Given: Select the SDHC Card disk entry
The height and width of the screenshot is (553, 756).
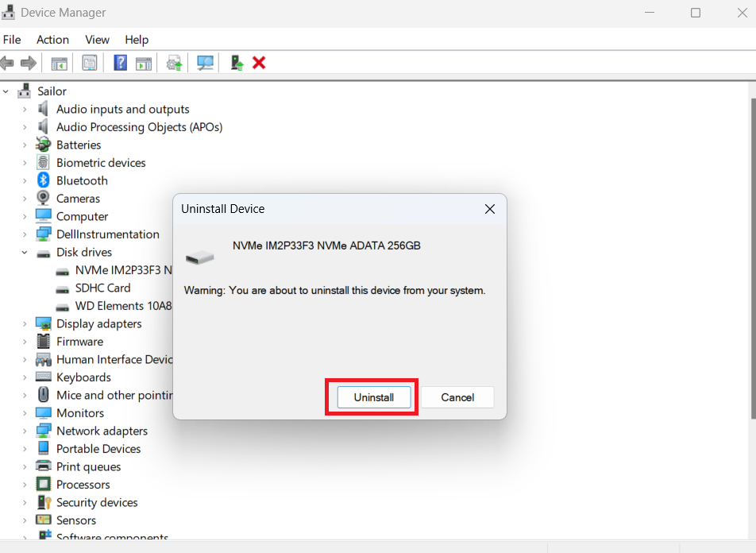Looking at the screenshot, I should tap(102, 288).
